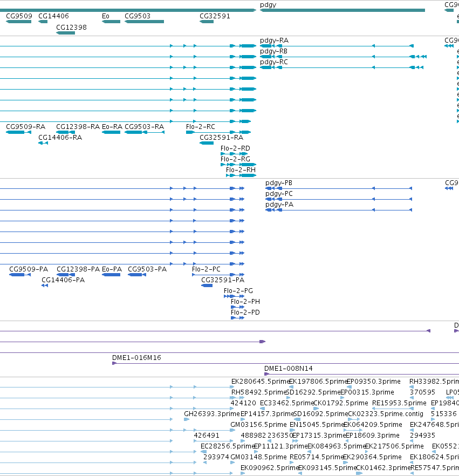459x476 pixels.
Task: Click the pdgy gene label
Action: coord(268,5)
